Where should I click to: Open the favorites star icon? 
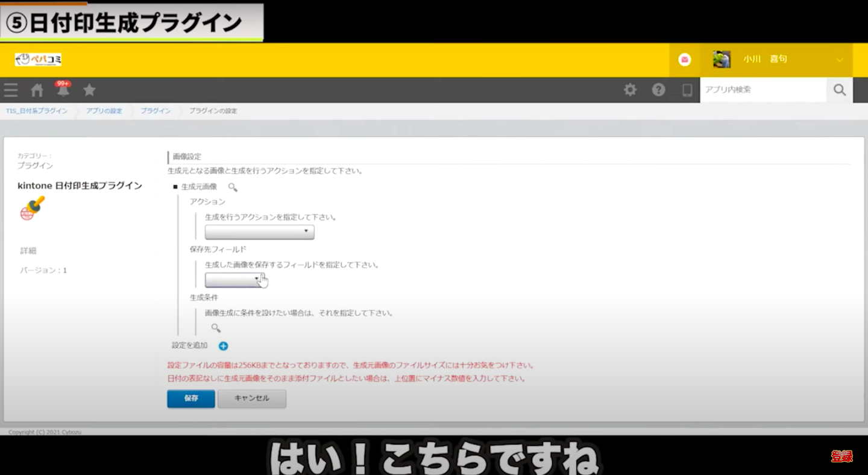(89, 90)
